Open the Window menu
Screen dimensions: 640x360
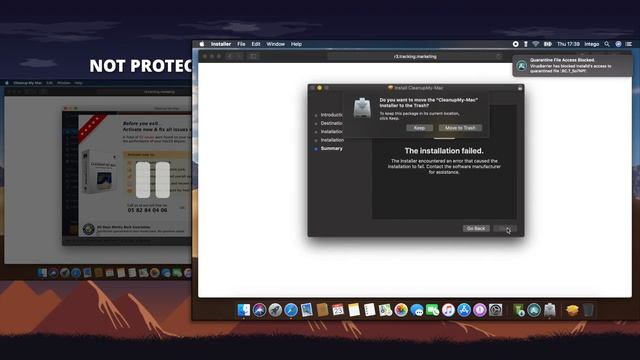click(276, 44)
